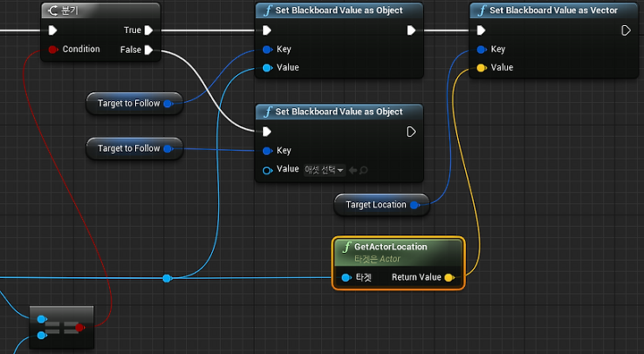The height and width of the screenshot is (354, 644).
Task: Click Value pin of upper Set Blackboard Value as Object
Action: click(x=267, y=67)
